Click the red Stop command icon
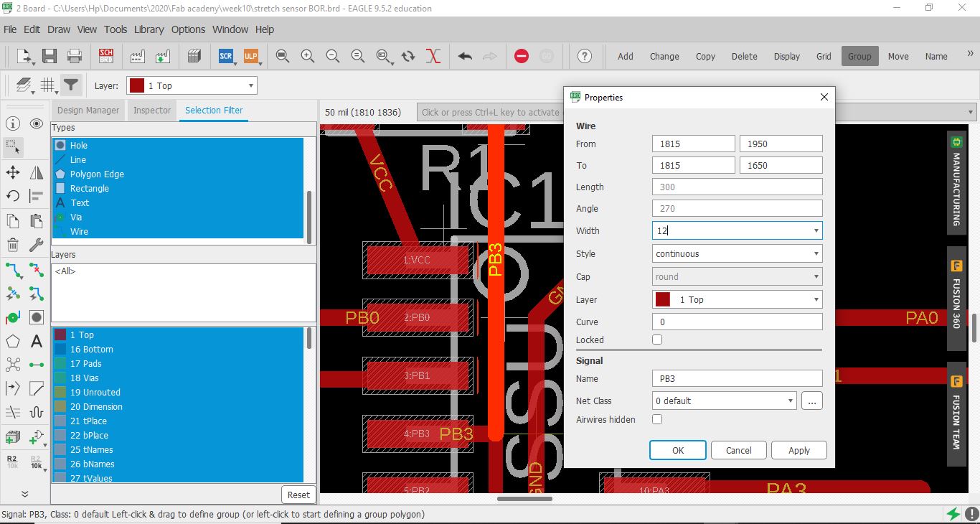The width and height of the screenshot is (980, 524). pos(522,56)
